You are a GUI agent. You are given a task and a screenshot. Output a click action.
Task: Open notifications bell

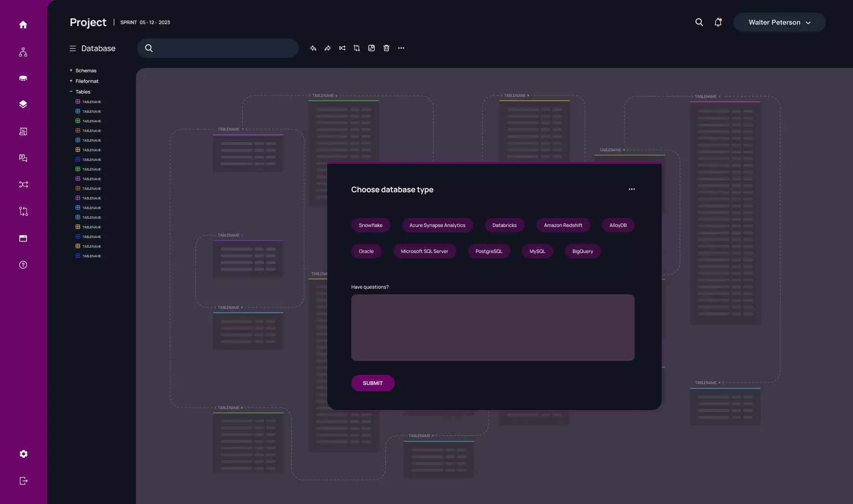click(718, 22)
